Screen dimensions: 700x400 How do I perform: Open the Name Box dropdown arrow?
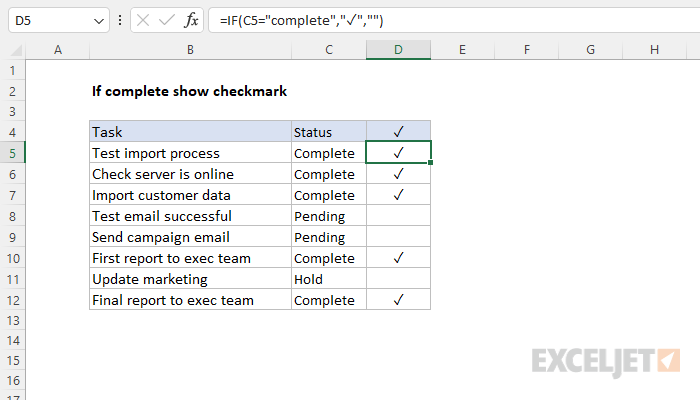click(x=97, y=20)
